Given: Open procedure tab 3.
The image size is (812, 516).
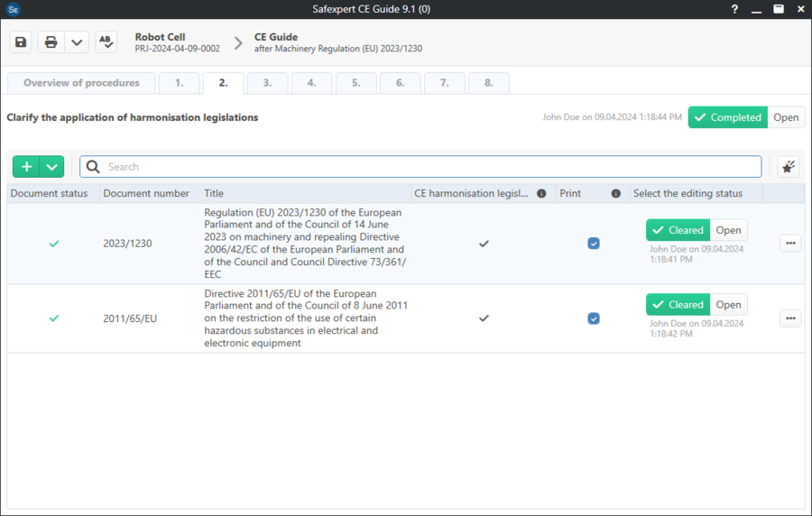Looking at the screenshot, I should click(267, 83).
